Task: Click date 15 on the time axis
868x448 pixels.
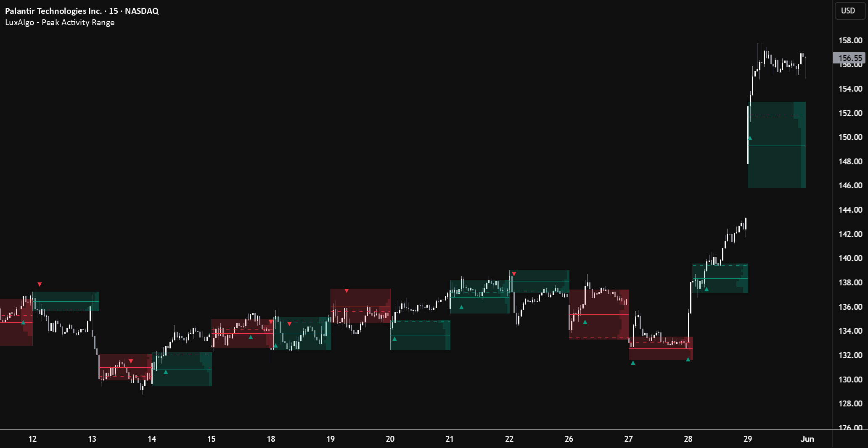Action: click(211, 439)
